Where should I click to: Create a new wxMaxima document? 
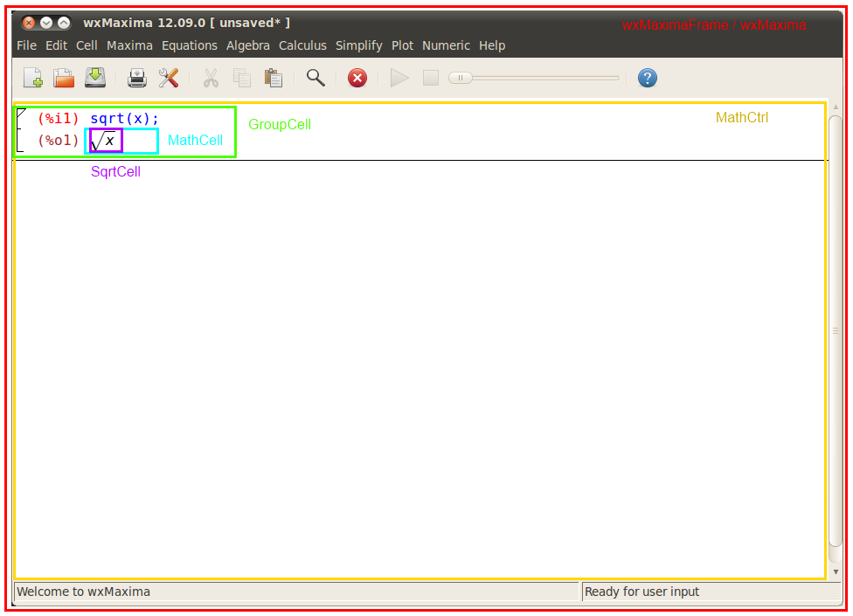point(32,78)
